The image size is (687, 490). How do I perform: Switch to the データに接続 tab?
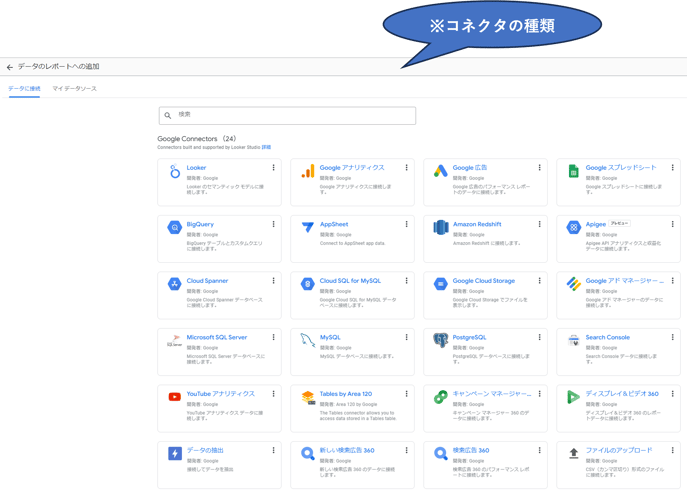coord(24,89)
